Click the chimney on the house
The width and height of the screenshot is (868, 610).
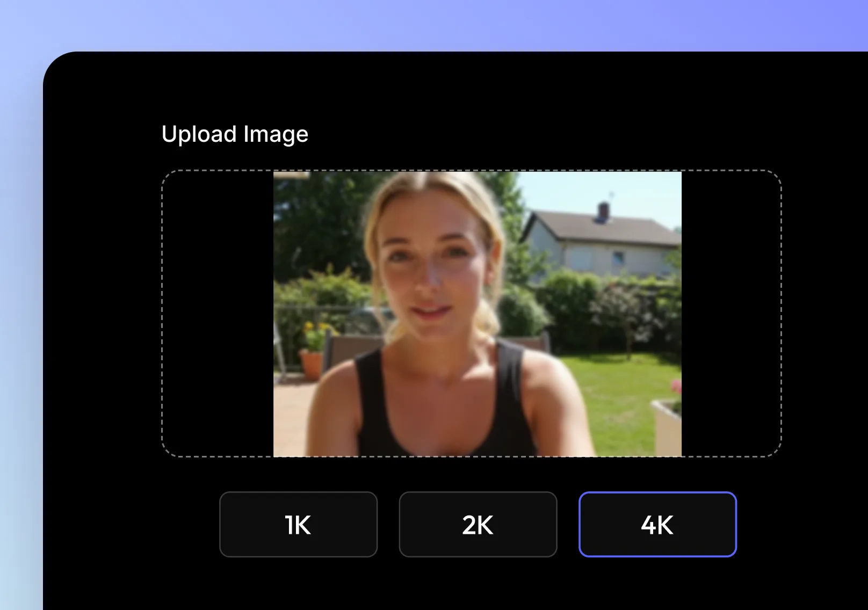pos(603,211)
